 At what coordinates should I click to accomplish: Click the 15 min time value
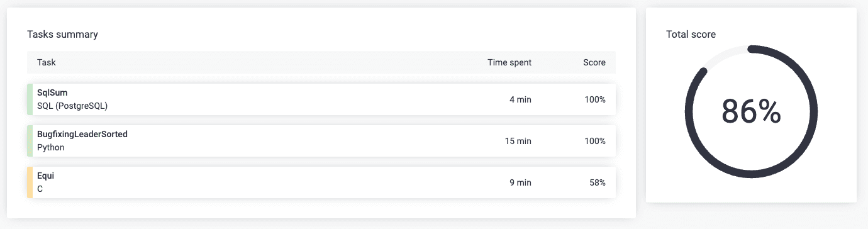tap(518, 141)
